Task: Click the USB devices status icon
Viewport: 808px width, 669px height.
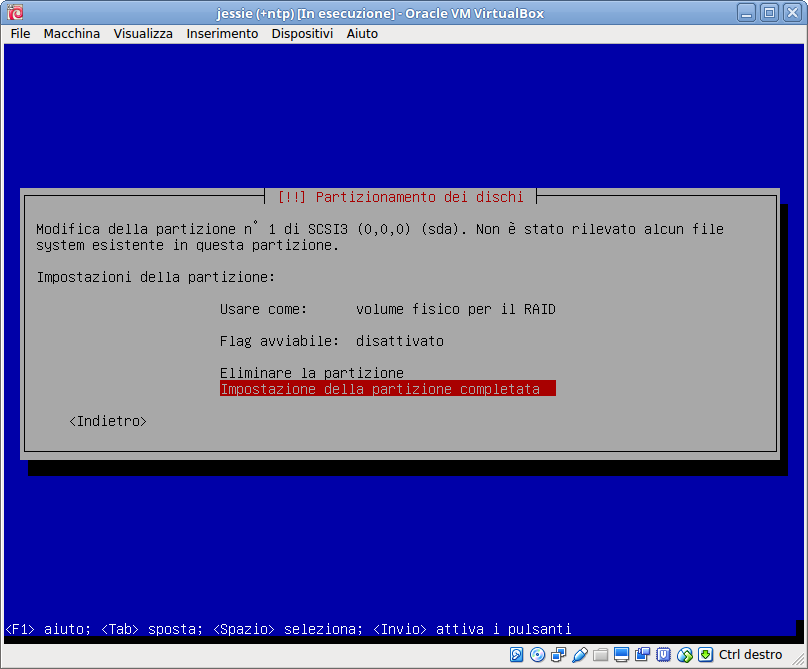Action: point(580,655)
